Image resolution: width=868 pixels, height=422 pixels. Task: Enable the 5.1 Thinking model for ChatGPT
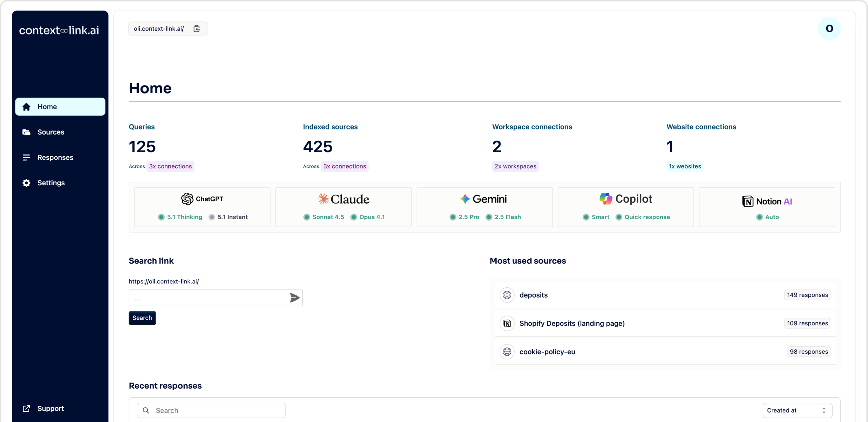(x=180, y=217)
